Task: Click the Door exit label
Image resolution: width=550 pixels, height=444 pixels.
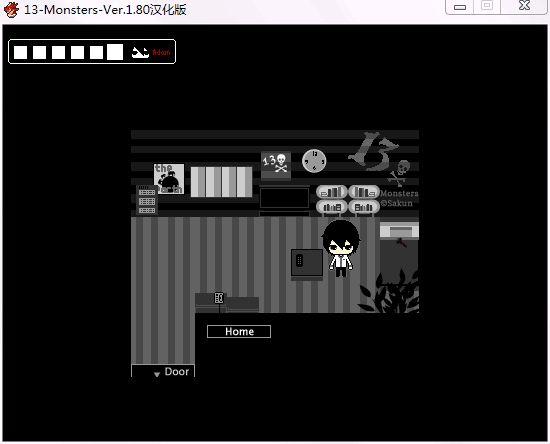Action: coord(177,371)
